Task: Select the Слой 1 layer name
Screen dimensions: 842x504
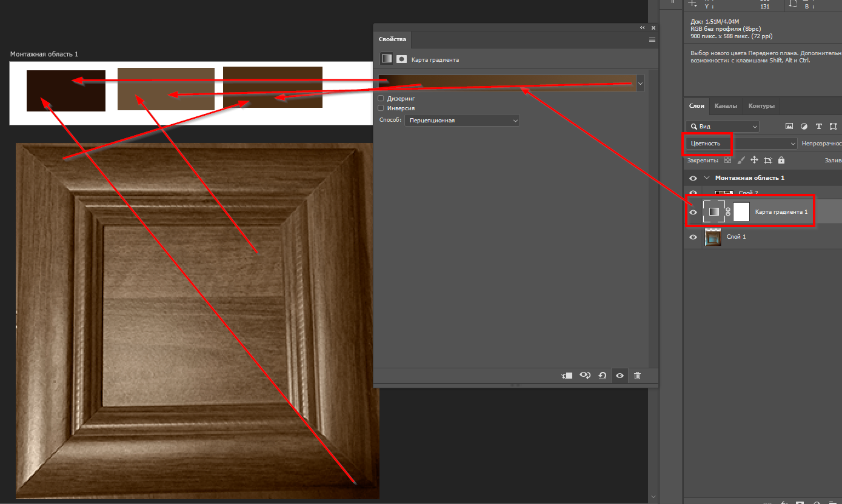Action: [736, 237]
